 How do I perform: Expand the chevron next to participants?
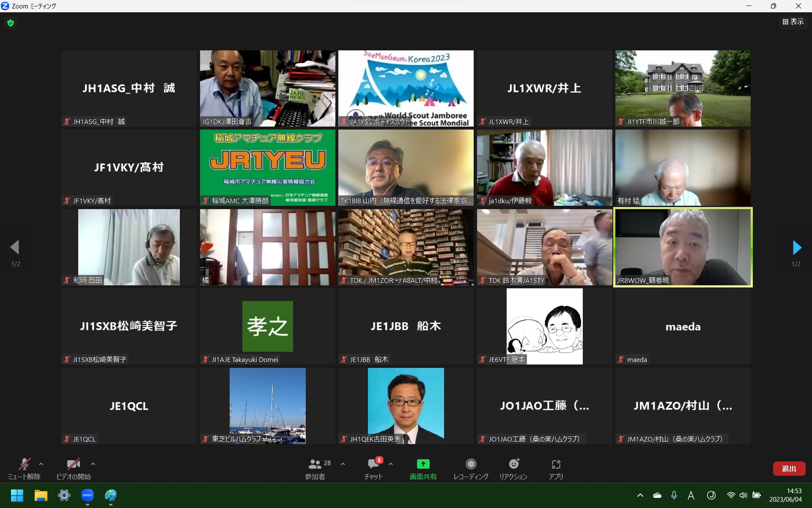point(343,464)
